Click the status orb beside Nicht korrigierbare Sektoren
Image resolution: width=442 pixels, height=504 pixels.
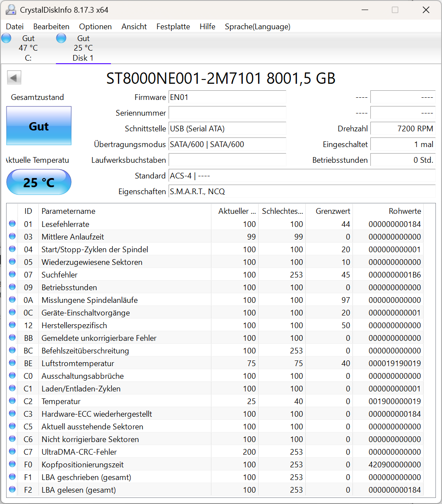12,439
